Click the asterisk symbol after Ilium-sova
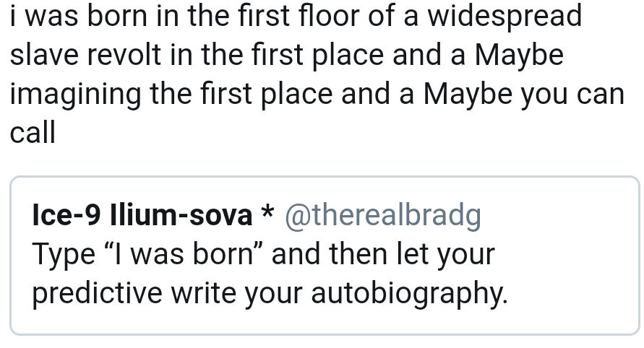Image resolution: width=644 pixels, height=348 pixels. [x=267, y=213]
